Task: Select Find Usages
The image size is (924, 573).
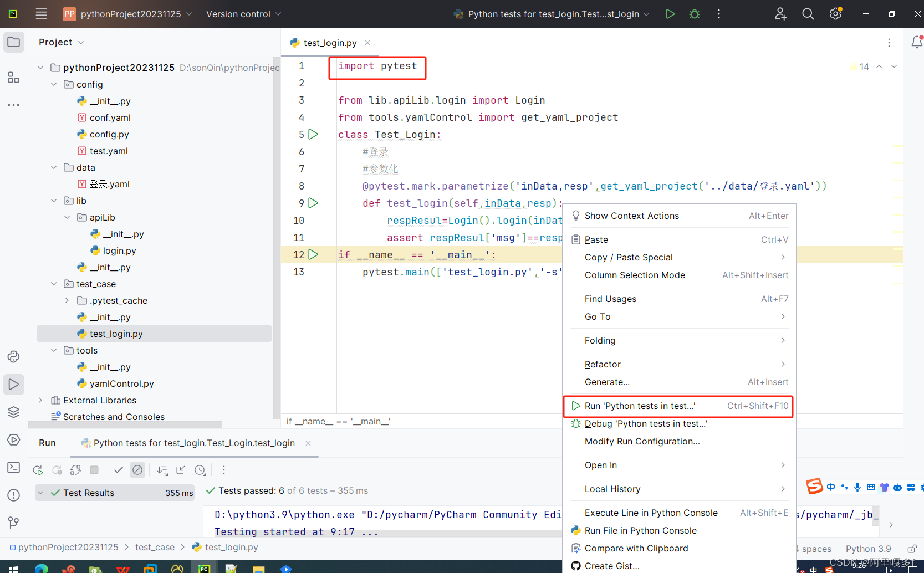Action: click(x=680, y=299)
